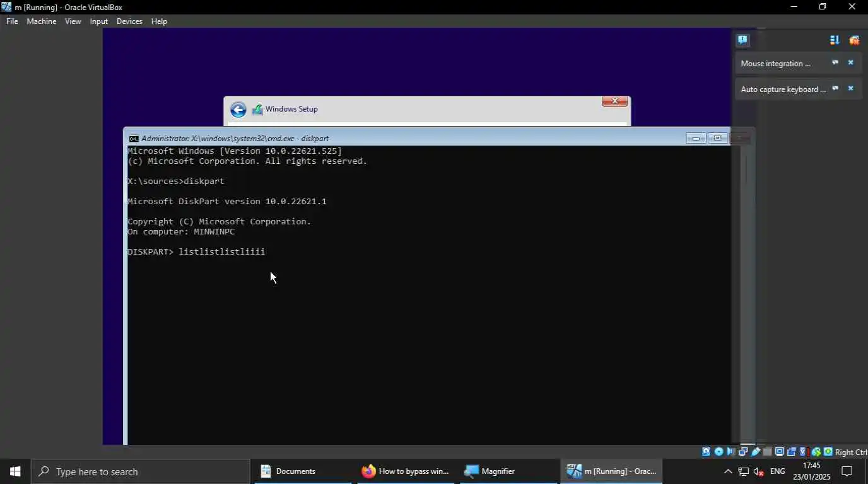Switch to Documents taskbar app
This screenshot has height=484, width=868.
[x=303, y=471]
